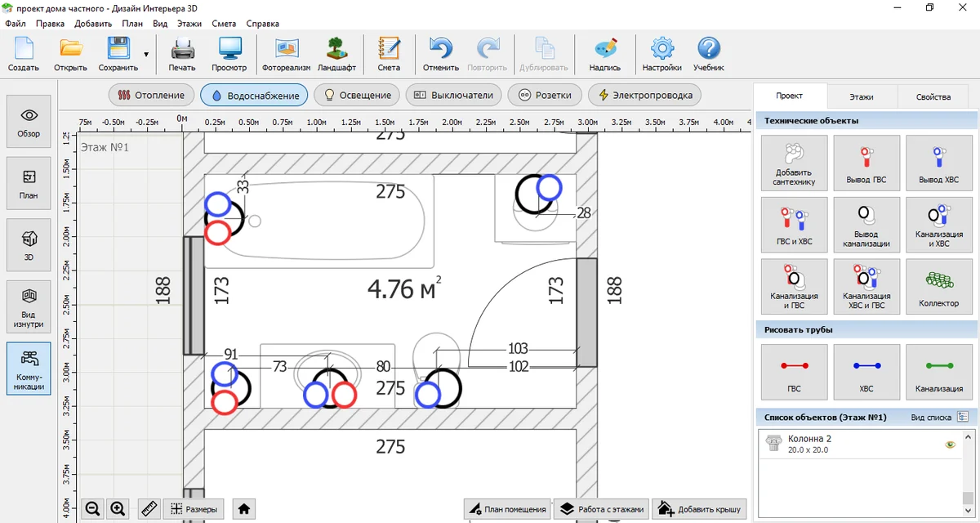Click the План помещения button
This screenshot has height=523, width=980.
[506, 509]
